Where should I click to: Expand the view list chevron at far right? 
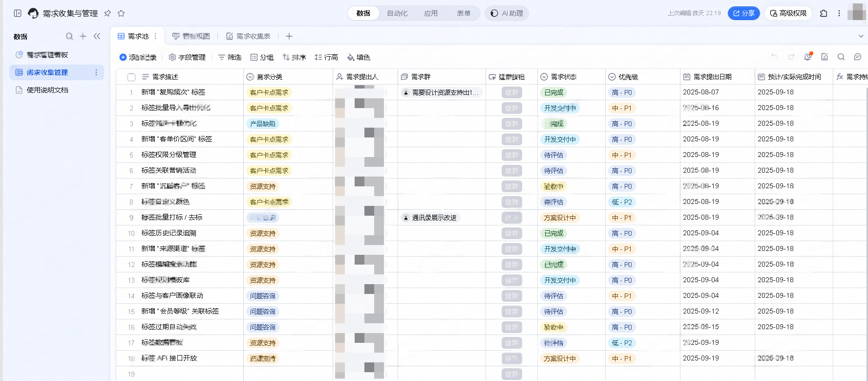[861, 36]
